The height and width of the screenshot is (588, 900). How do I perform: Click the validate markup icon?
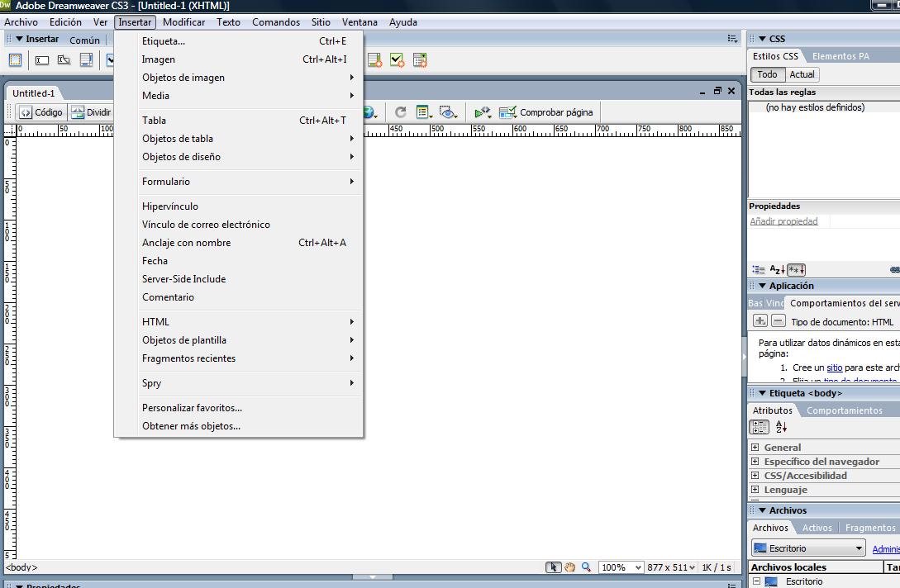482,111
